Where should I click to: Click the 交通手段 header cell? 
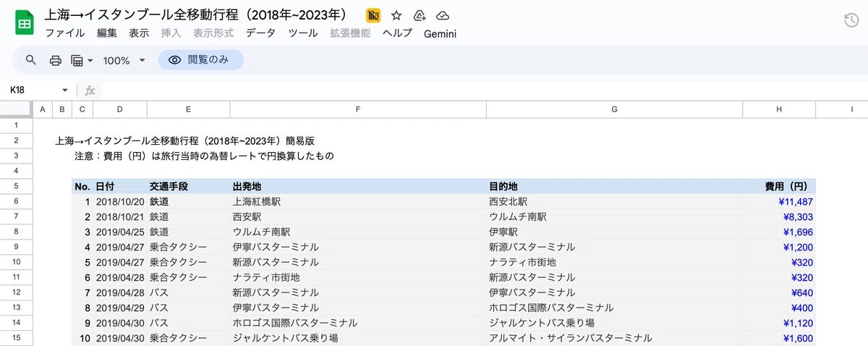point(188,186)
